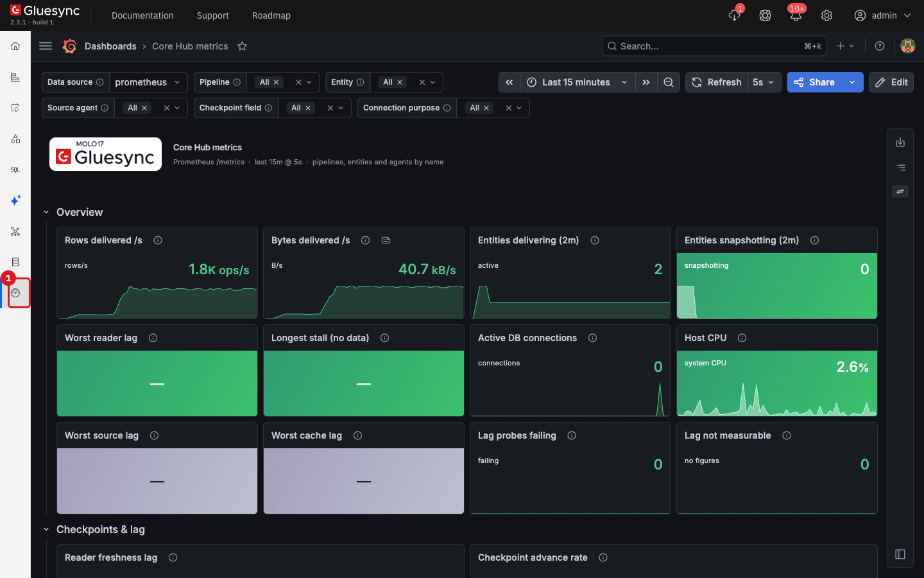This screenshot has width=924, height=578.
Task: Open the dashboard gauge sidebar icon
Action: (x=15, y=293)
